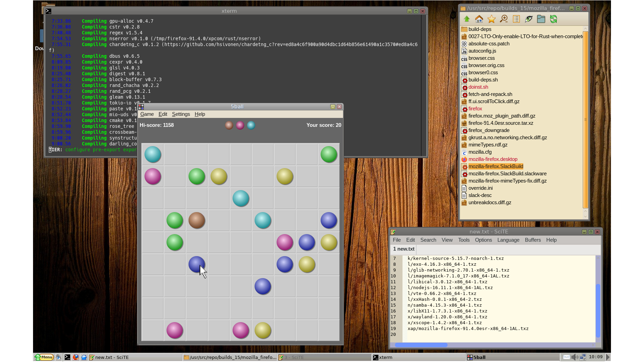Open bookmarks star icon in file manager
Screen dimensions: 644x362
coord(491,19)
